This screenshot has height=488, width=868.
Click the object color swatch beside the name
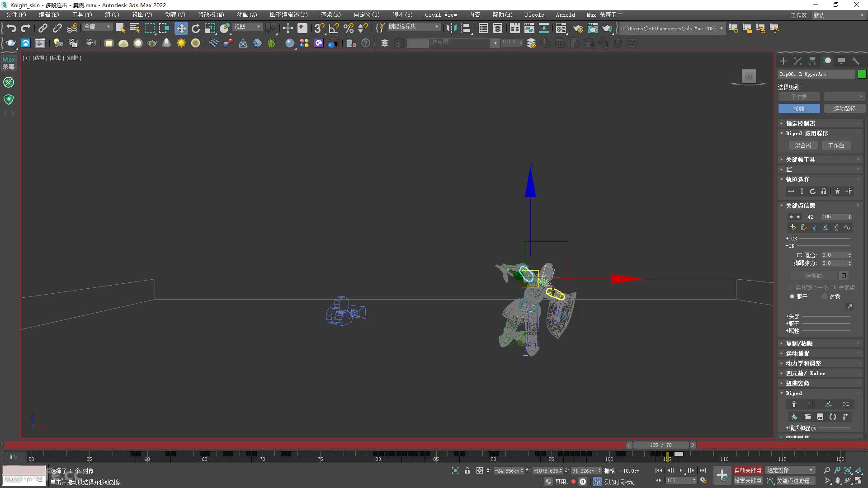[862, 74]
